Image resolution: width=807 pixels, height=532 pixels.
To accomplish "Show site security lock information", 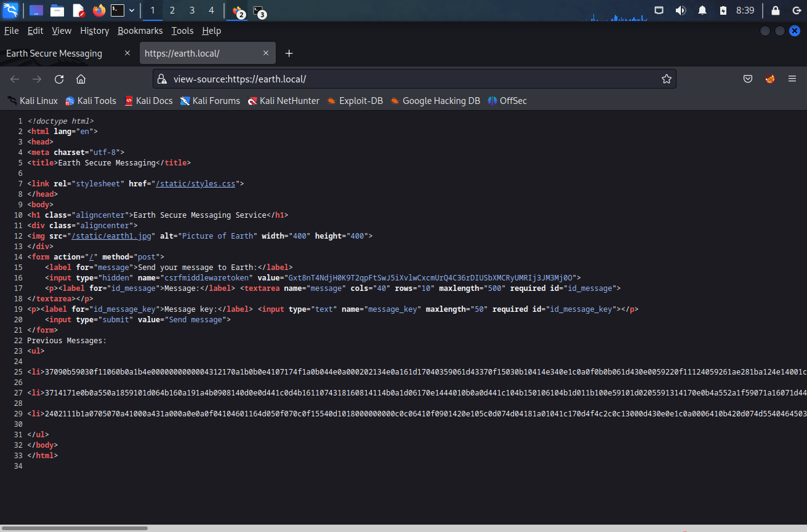I will click(x=162, y=79).
